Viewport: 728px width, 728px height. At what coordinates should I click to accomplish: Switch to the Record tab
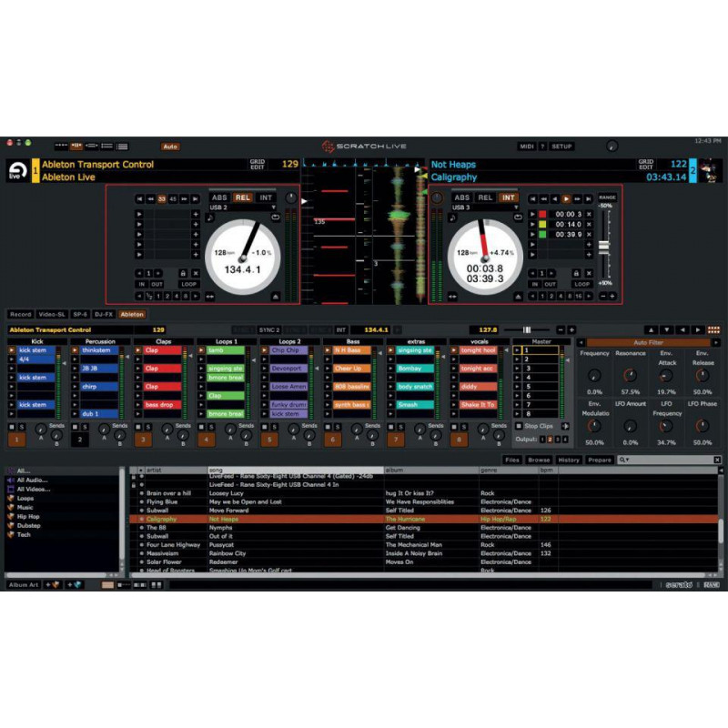pos(20,314)
